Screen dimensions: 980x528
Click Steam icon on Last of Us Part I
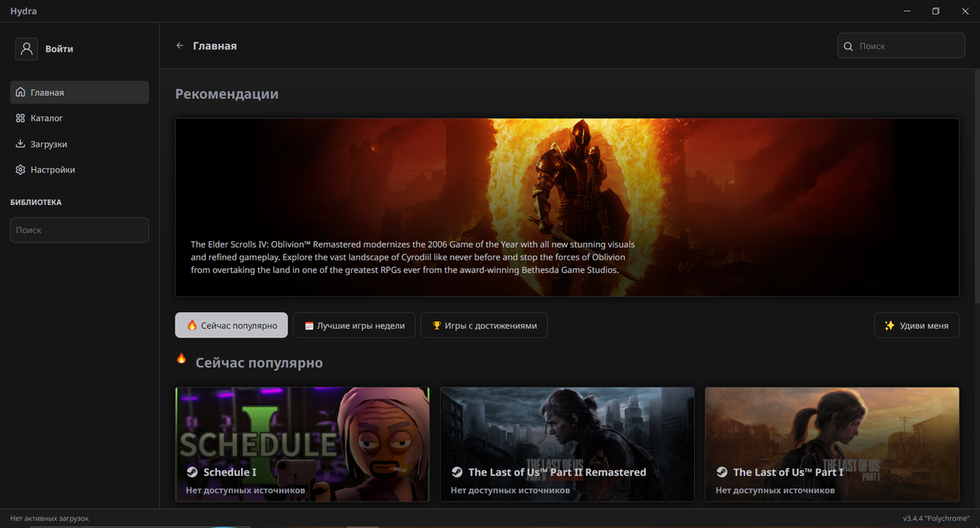pyautogui.click(x=722, y=472)
